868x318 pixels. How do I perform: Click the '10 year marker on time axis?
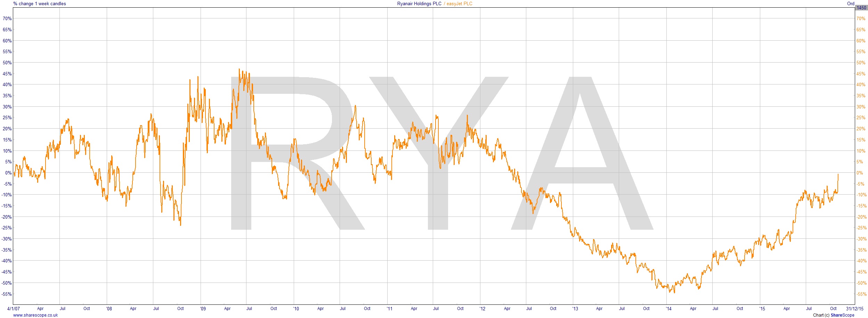pos(296,309)
